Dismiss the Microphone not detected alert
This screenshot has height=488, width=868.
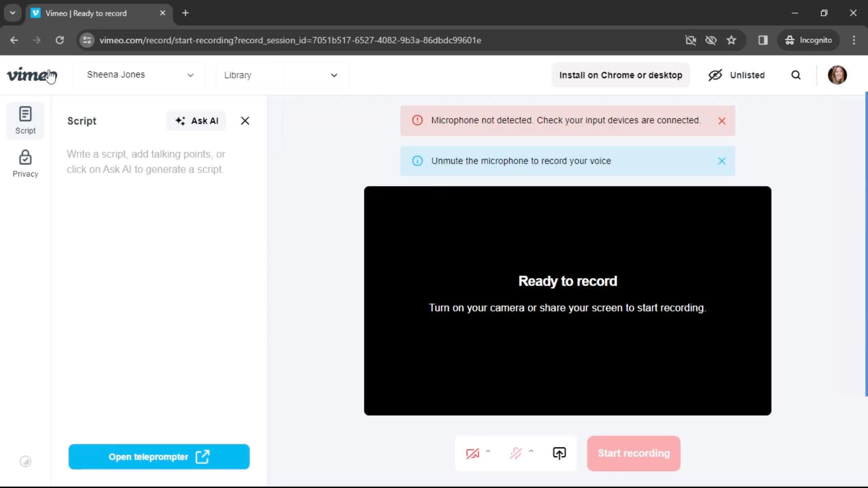(722, 121)
